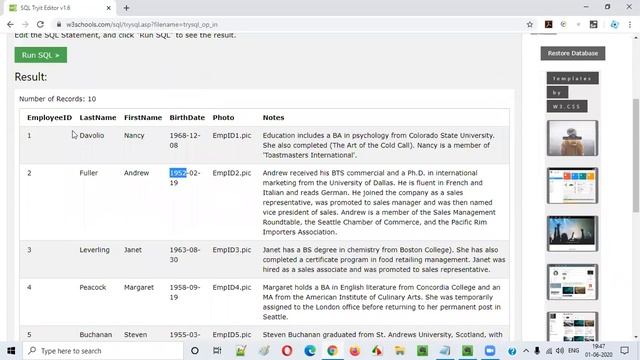This screenshot has width=640, height=360.
Task: Click the Peacock last name cell
Action: (93, 287)
